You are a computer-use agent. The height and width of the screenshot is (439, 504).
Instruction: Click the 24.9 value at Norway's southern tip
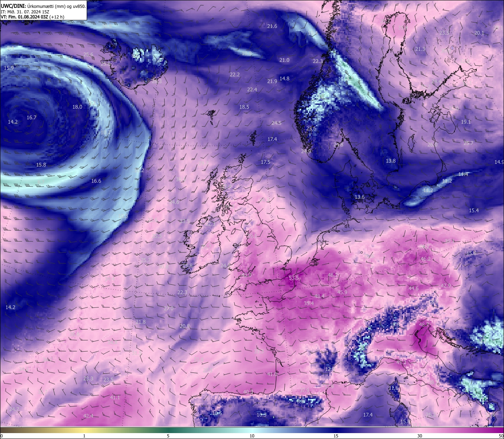coord(306,152)
